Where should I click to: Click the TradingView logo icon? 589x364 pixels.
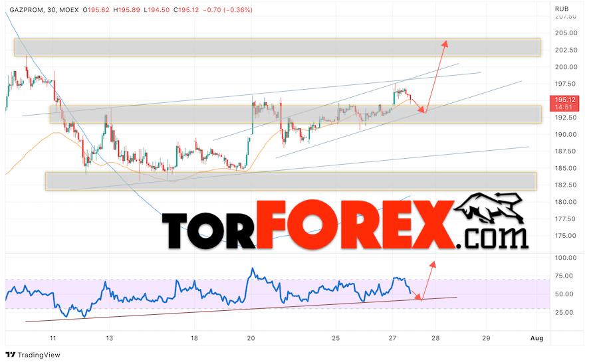pyautogui.click(x=11, y=355)
